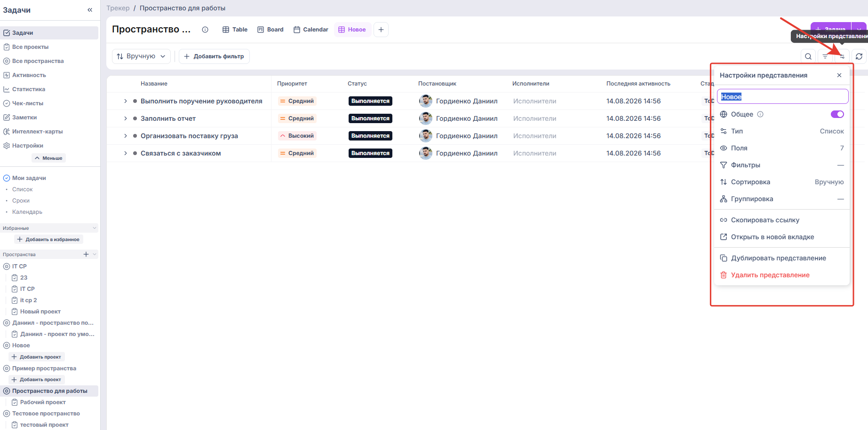The height and width of the screenshot is (430, 868).
Task: Click info icon beside Общее toggle
Action: pyautogui.click(x=760, y=114)
